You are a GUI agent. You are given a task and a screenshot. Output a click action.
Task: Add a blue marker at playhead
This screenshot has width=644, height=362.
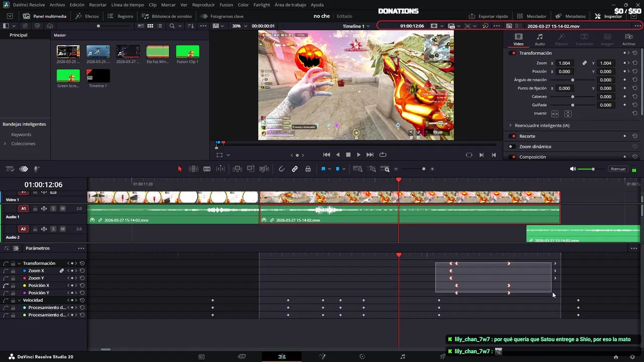click(x=338, y=169)
